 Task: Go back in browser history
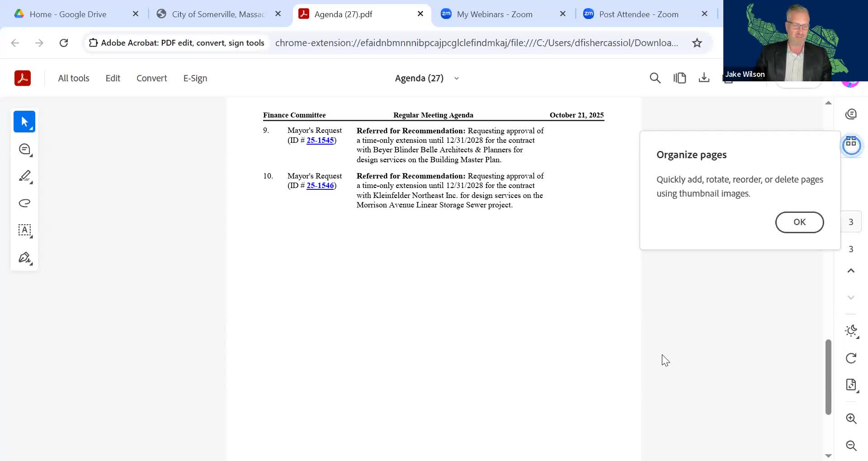tap(15, 43)
